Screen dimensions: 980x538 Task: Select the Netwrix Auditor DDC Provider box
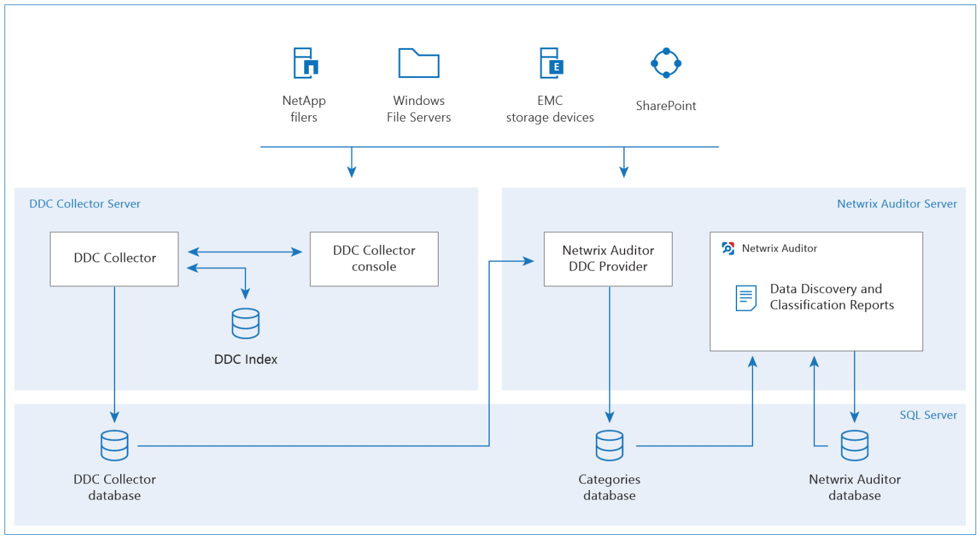tap(608, 258)
